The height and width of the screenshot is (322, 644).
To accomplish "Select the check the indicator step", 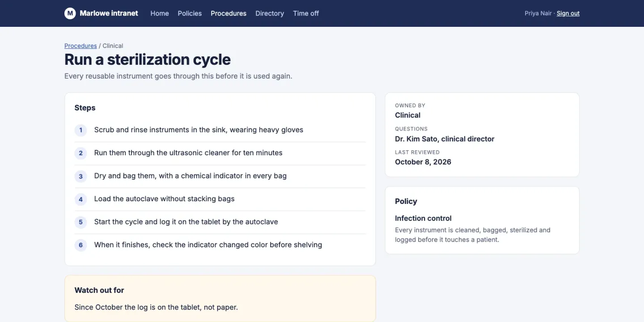I will tap(208, 245).
